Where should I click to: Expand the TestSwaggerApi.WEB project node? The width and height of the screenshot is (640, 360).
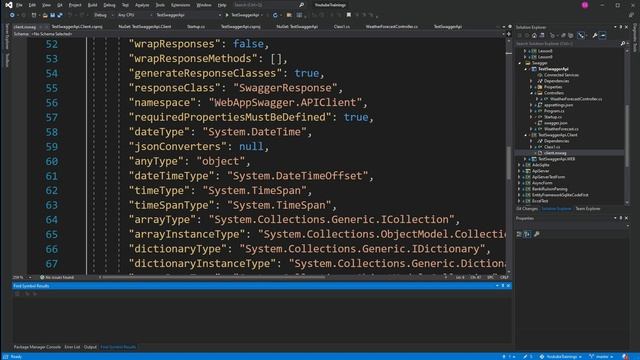coord(526,159)
